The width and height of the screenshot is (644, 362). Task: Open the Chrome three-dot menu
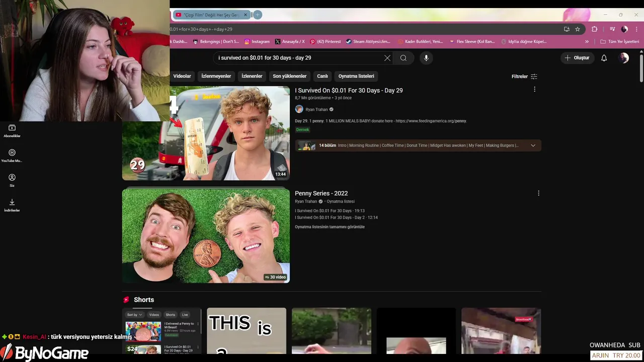pyautogui.click(x=636, y=29)
